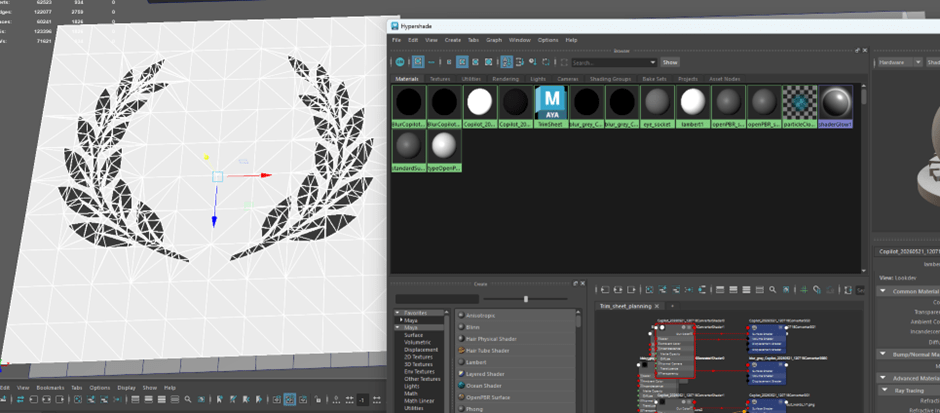
Task: Toggle grid display in Hypershade graph toolbar
Action: point(803,290)
